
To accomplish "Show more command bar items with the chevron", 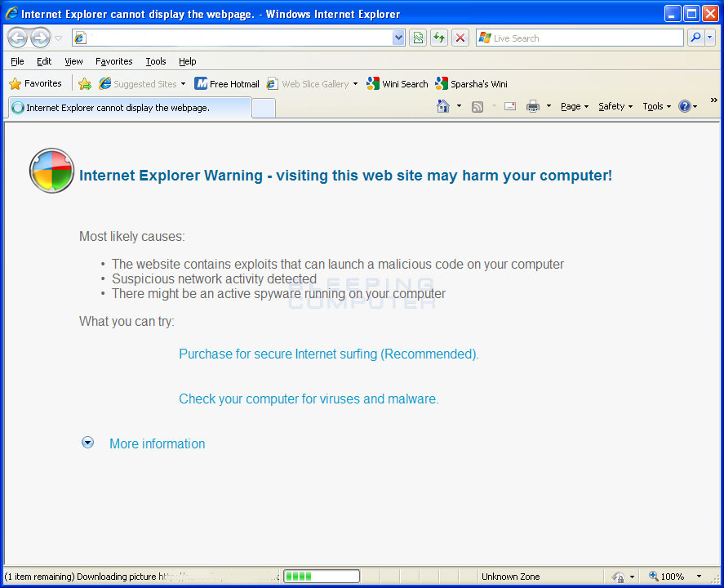I will [x=714, y=100].
